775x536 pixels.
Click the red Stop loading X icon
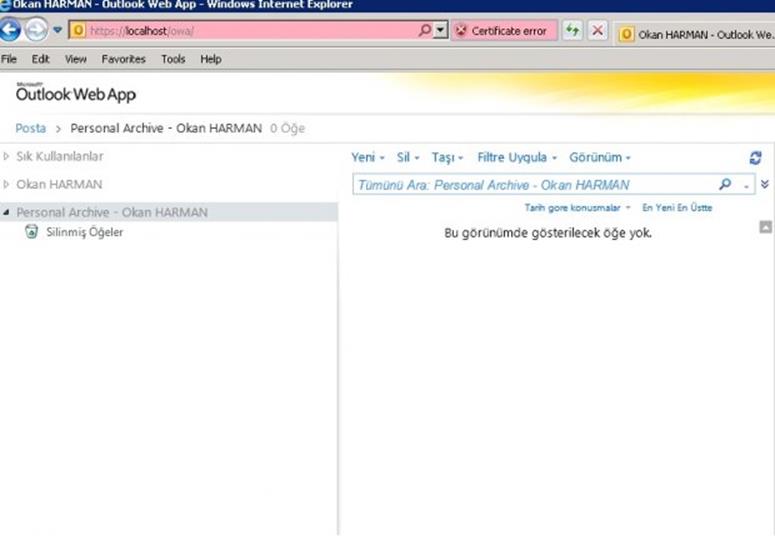coord(598,31)
